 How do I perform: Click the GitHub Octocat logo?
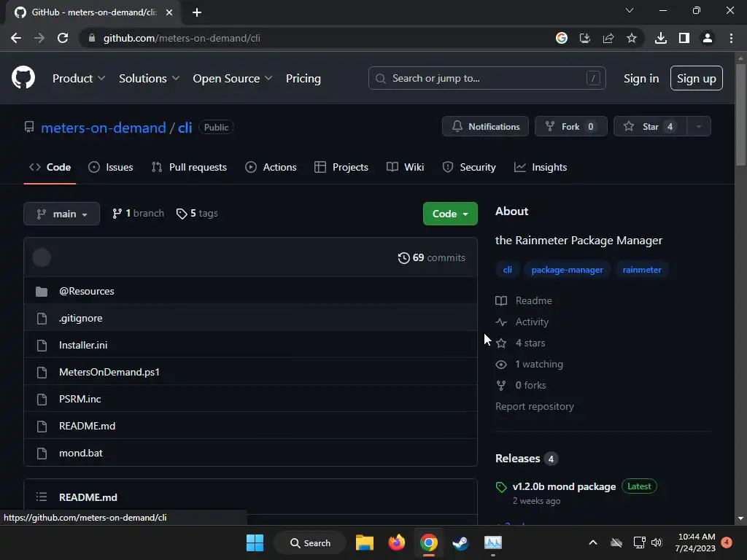point(23,77)
